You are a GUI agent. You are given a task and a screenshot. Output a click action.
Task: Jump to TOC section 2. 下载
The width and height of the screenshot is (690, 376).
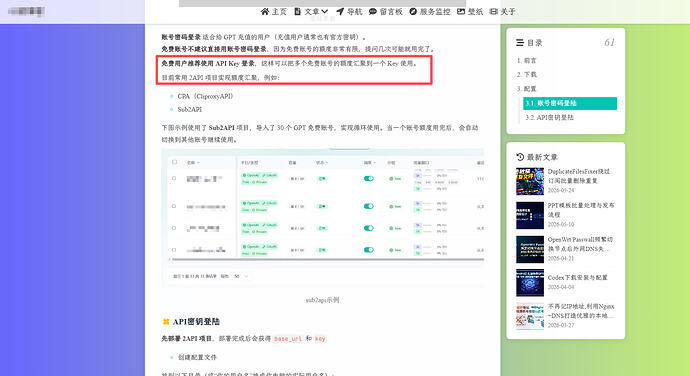[x=527, y=74]
